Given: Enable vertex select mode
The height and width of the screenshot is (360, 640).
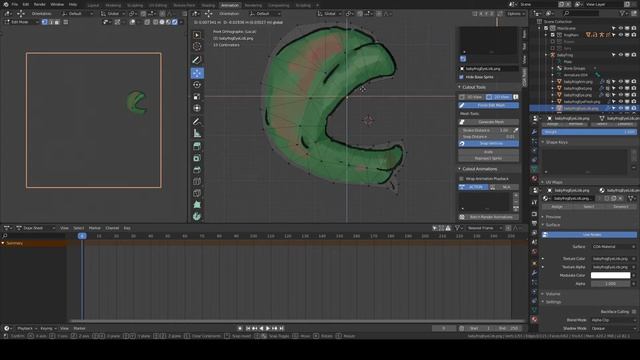Looking at the screenshot, I should coord(44,22).
